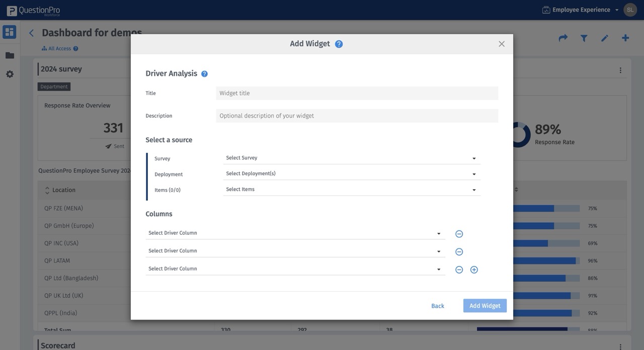The height and width of the screenshot is (350, 644).
Task: Open the second Select Driver Column dropdown
Action: 295,251
